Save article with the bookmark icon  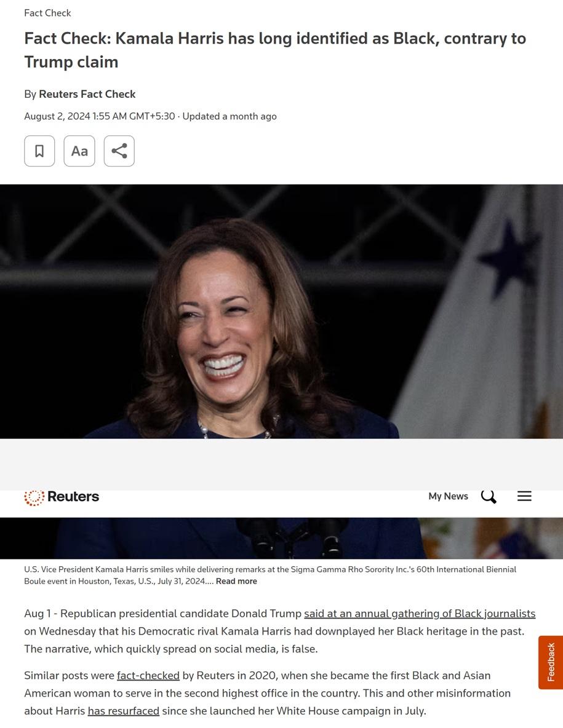[39, 151]
